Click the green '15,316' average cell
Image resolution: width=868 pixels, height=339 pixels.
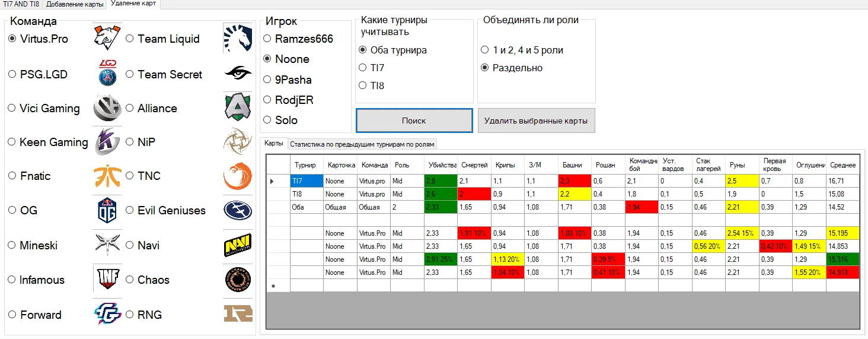[x=843, y=259]
